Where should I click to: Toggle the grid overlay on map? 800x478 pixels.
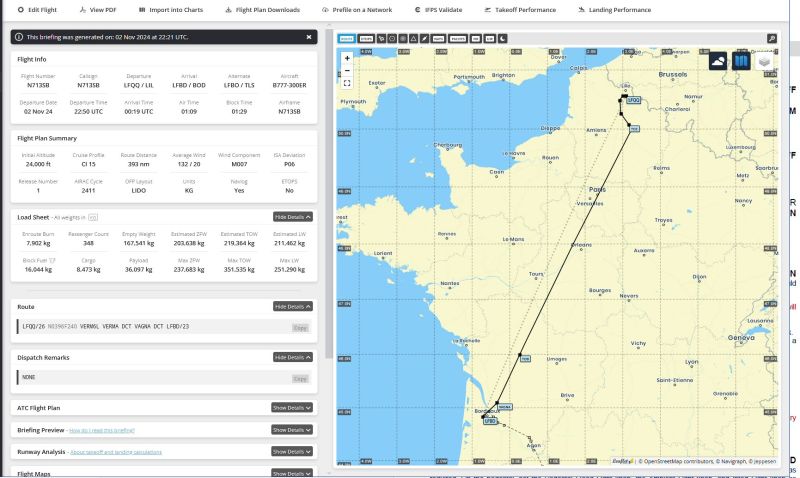pos(403,39)
